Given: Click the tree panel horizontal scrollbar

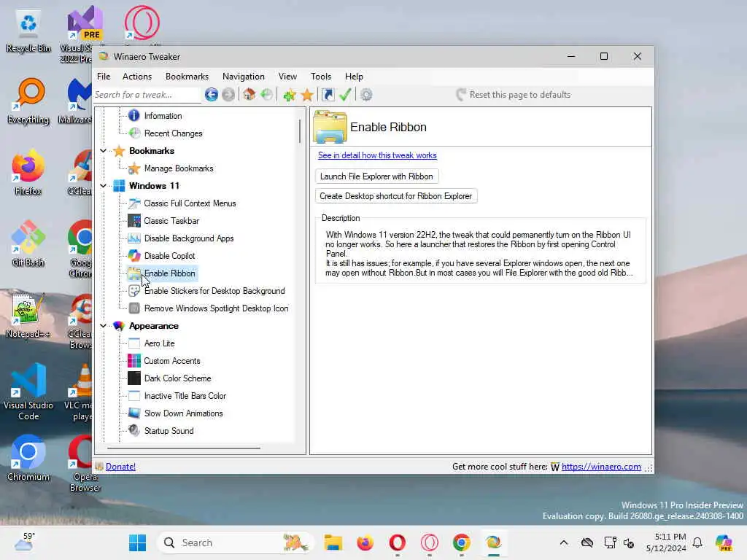Looking at the screenshot, I should coord(184,448).
